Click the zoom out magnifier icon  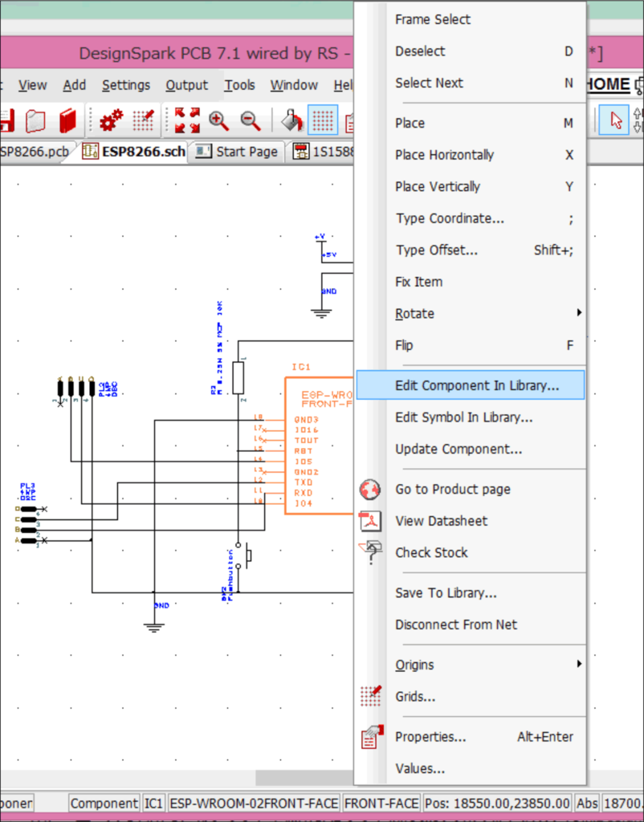(251, 120)
